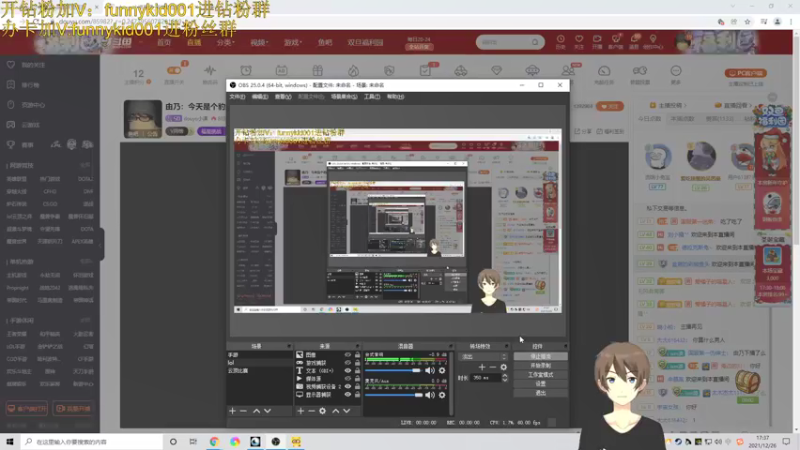The height and width of the screenshot is (450, 800).
Task: Toggle visibility of 图像 source
Action: pyautogui.click(x=347, y=355)
